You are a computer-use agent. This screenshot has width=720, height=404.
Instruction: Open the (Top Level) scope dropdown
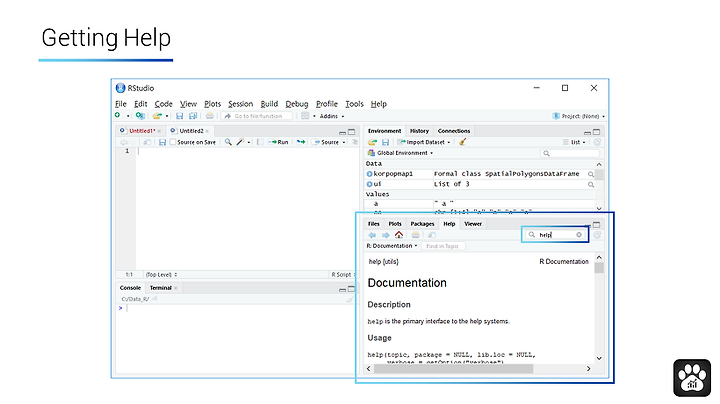click(x=161, y=275)
